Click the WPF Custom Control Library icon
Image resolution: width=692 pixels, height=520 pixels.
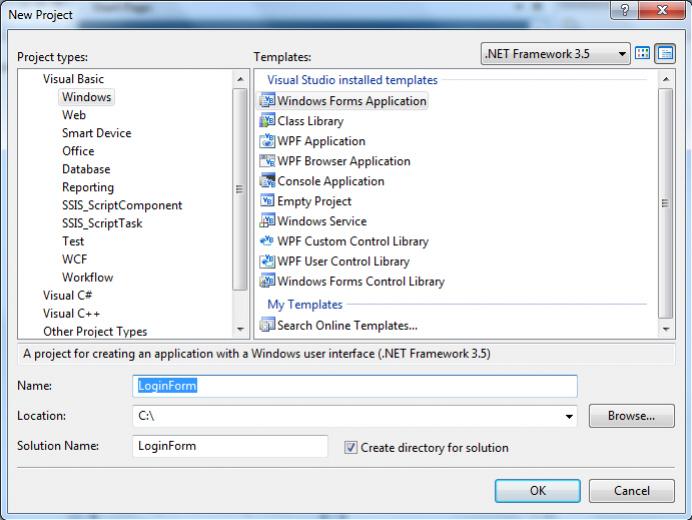(x=267, y=241)
